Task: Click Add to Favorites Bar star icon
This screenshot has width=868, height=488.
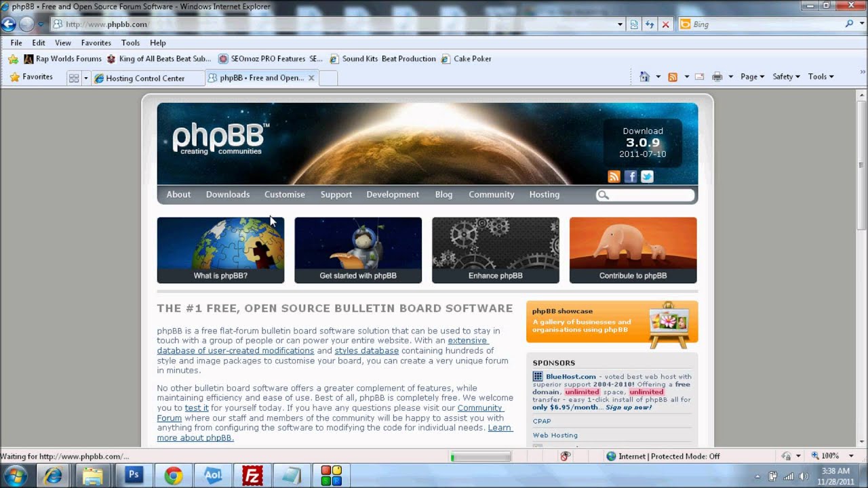Action: 13,59
